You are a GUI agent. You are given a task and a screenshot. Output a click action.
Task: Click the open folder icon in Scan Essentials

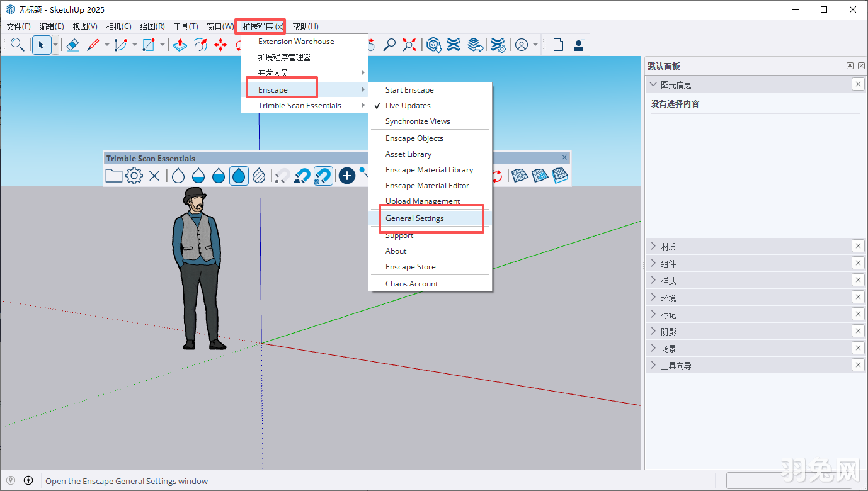pos(113,176)
